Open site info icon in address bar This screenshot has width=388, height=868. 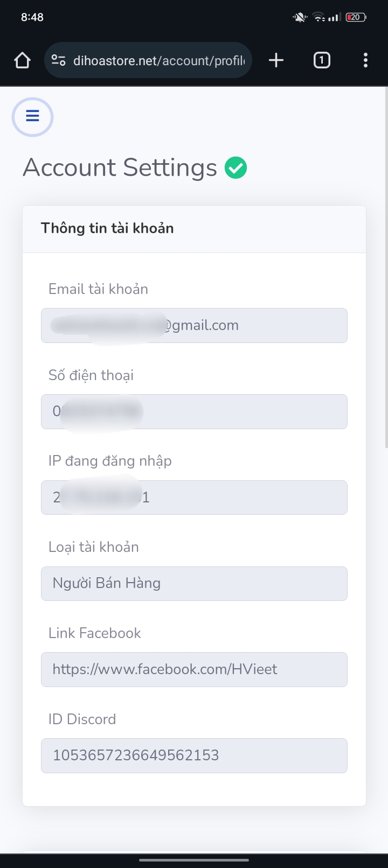pyautogui.click(x=58, y=60)
